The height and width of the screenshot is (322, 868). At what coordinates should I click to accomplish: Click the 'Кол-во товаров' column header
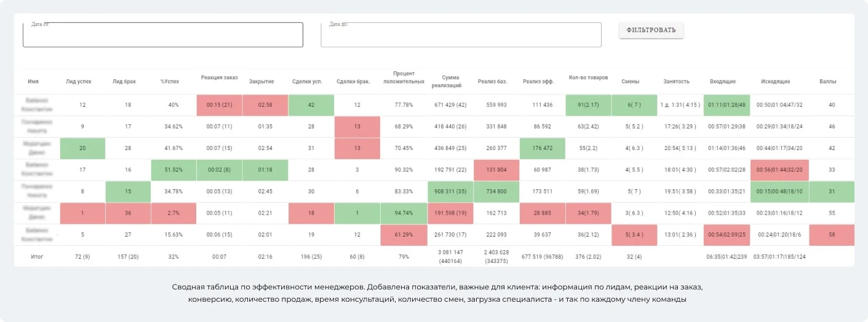[588, 77]
